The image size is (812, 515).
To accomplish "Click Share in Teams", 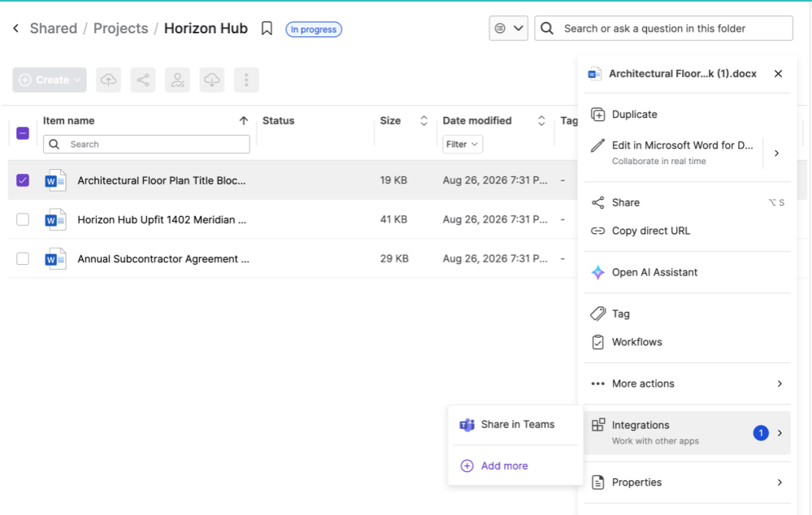I will click(x=516, y=424).
